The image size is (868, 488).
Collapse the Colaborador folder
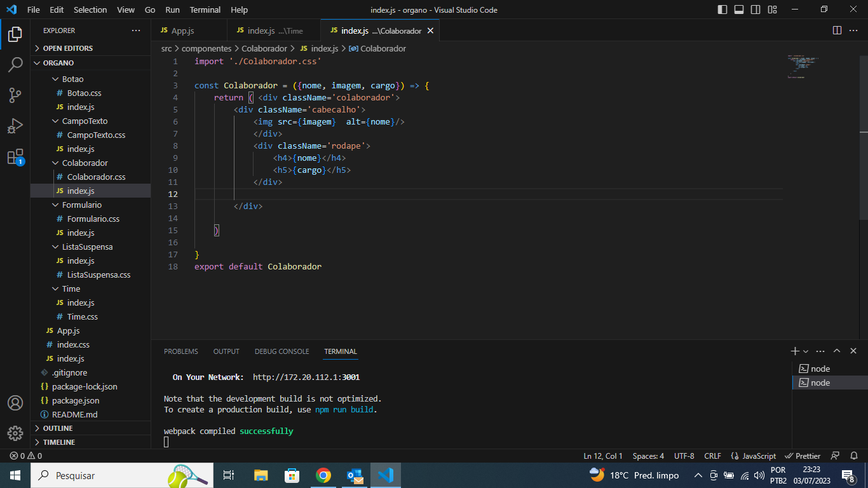point(90,163)
